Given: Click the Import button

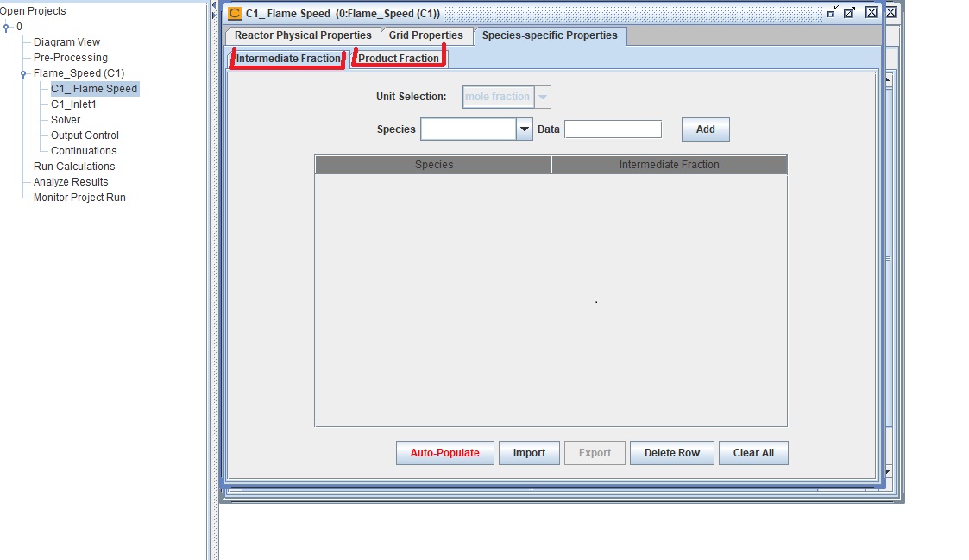Looking at the screenshot, I should 529,453.
